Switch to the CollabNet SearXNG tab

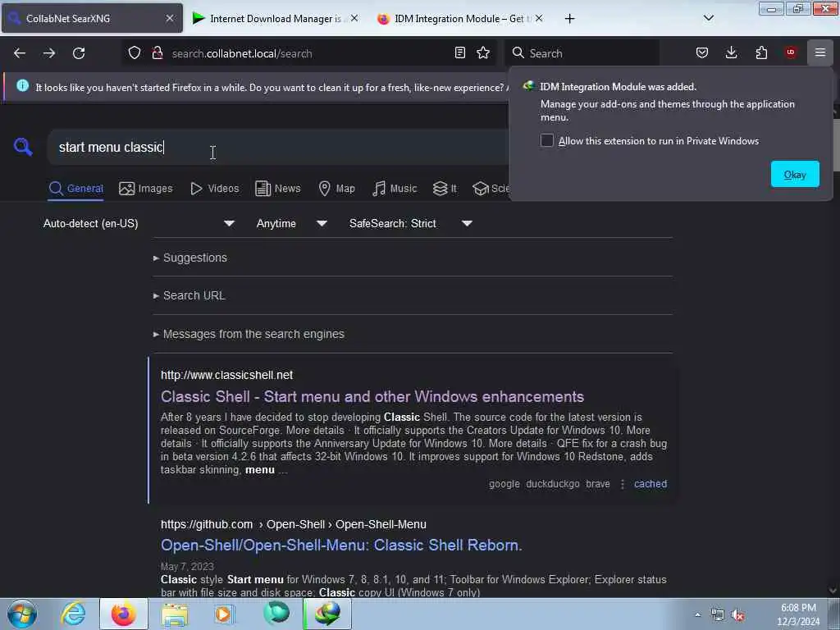pyautogui.click(x=92, y=18)
